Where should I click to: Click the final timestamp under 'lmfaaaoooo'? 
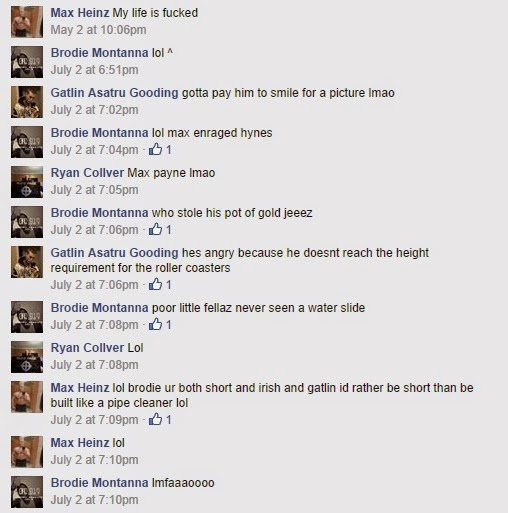click(94, 500)
